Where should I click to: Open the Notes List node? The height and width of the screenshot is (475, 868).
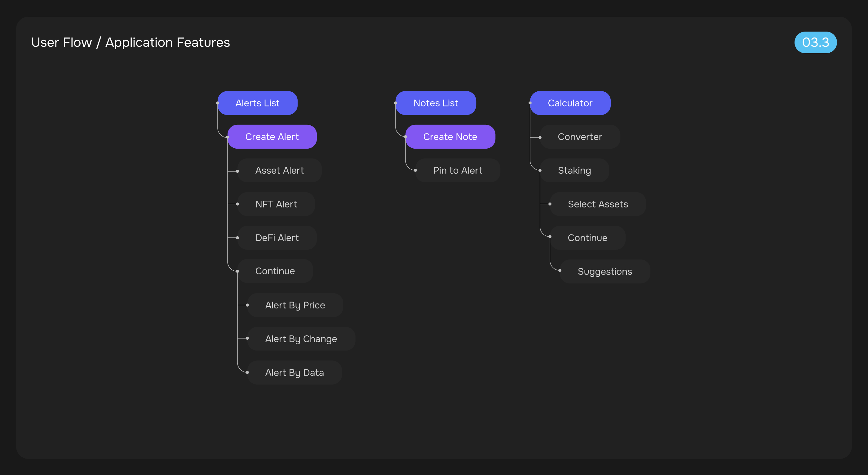(x=435, y=103)
